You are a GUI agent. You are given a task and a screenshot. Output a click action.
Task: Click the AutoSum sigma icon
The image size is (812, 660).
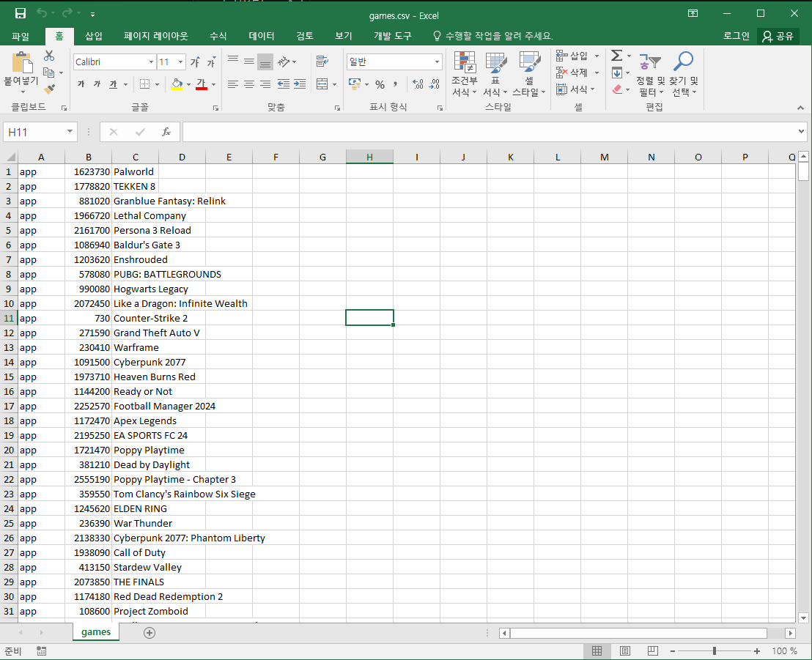(616, 56)
